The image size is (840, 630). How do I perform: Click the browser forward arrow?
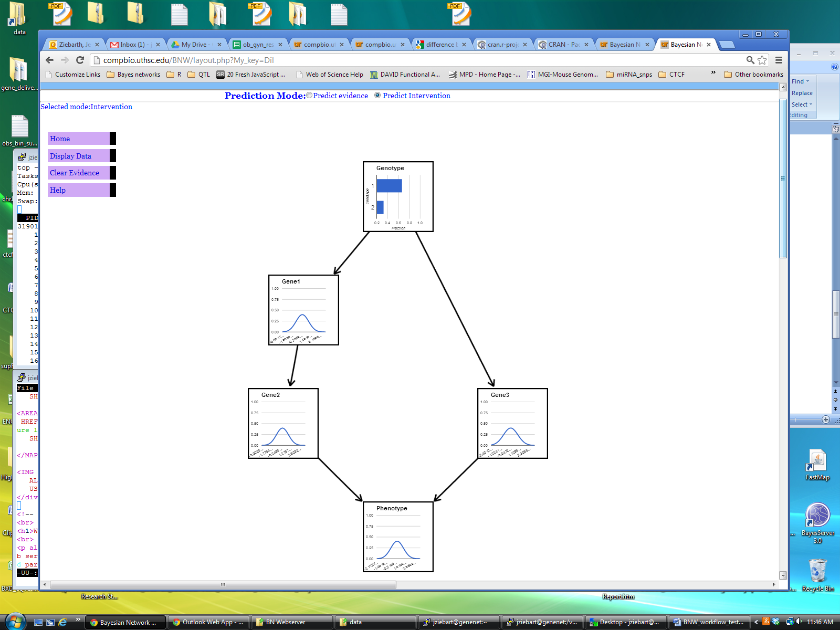[65, 60]
